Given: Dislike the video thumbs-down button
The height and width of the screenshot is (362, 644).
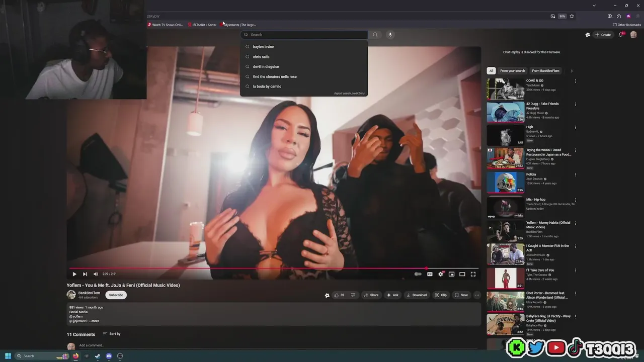Looking at the screenshot, I should [x=353, y=295].
